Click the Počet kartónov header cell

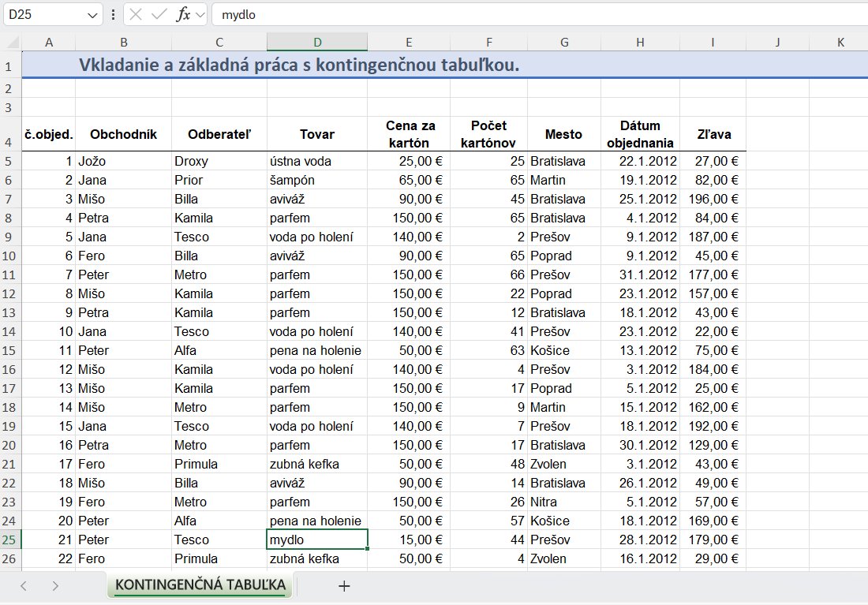488,134
